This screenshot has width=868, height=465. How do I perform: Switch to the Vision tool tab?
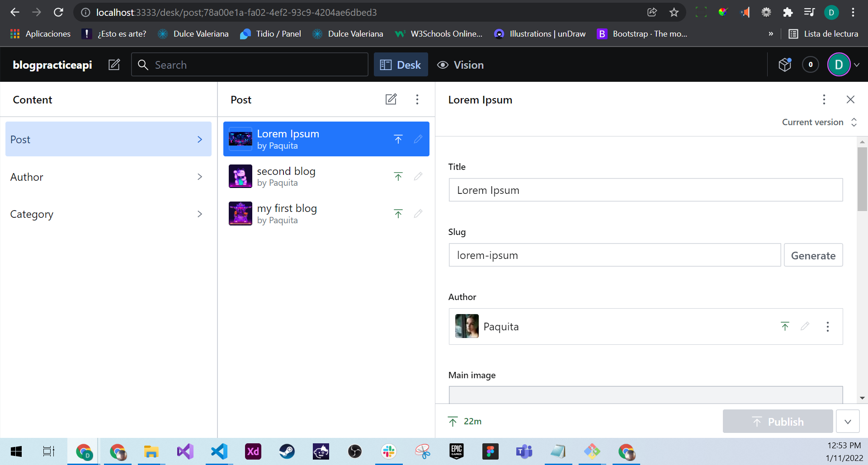coord(460,65)
